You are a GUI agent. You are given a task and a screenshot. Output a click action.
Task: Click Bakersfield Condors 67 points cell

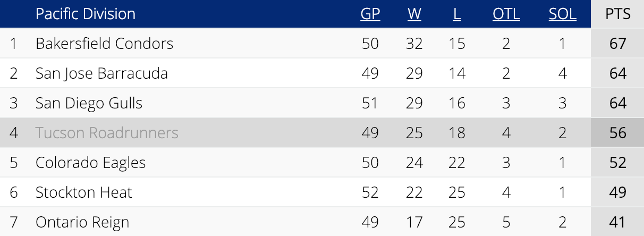(x=618, y=43)
